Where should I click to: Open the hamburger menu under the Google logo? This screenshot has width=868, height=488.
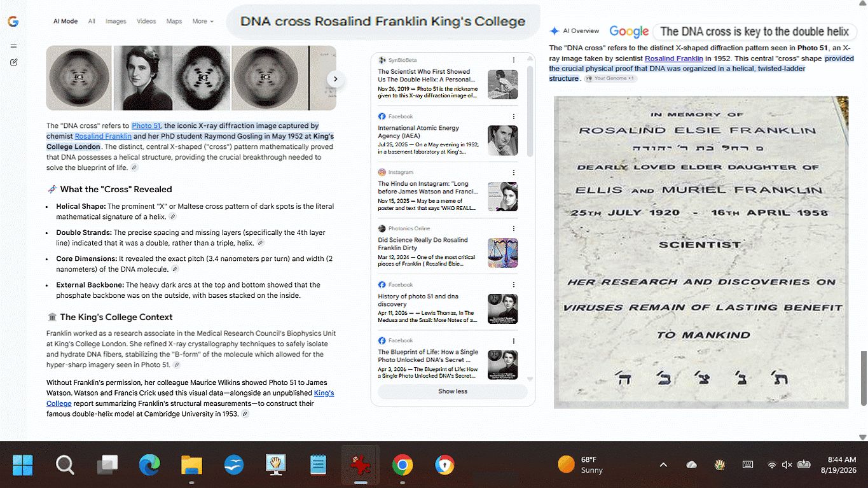[13, 46]
